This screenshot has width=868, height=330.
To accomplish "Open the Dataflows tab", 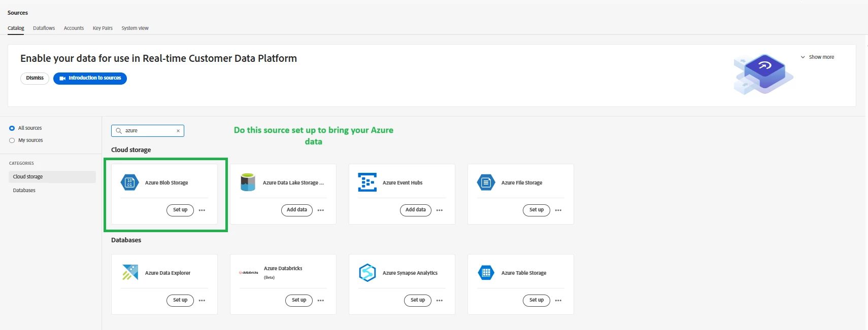I will (x=44, y=28).
